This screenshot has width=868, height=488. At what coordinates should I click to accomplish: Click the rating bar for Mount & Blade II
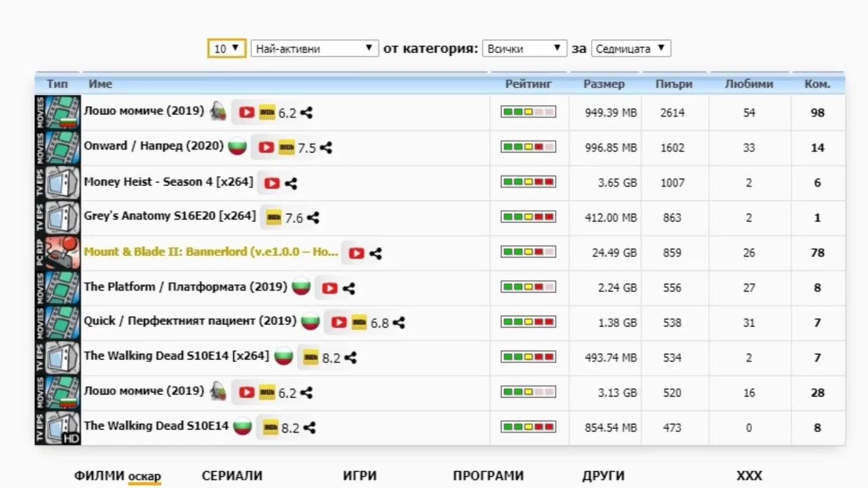click(x=528, y=252)
